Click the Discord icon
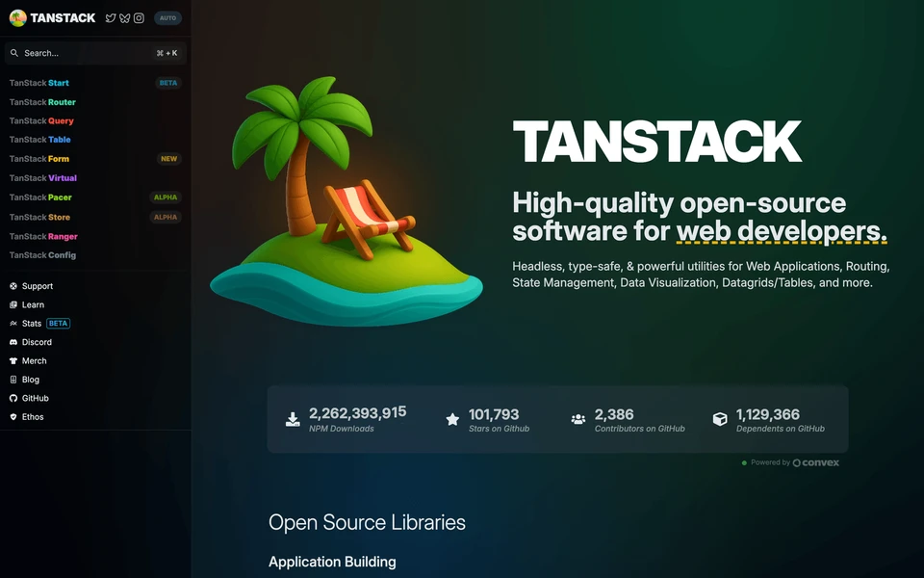 pos(13,342)
